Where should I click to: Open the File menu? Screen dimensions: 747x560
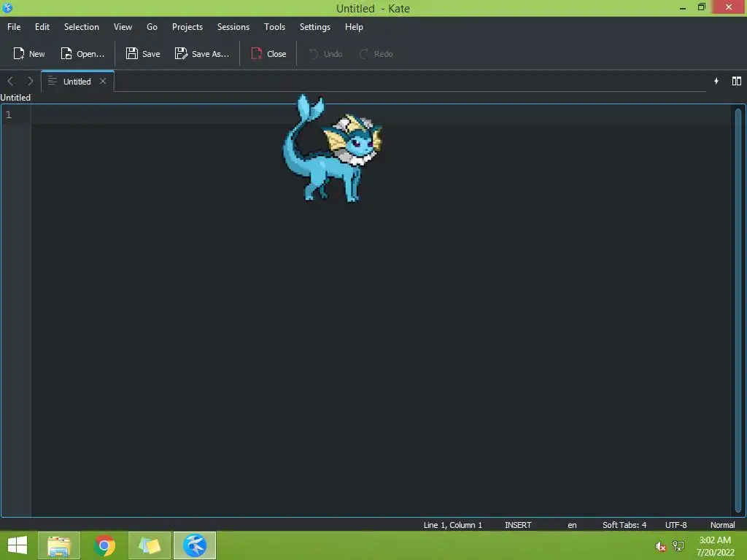click(14, 27)
